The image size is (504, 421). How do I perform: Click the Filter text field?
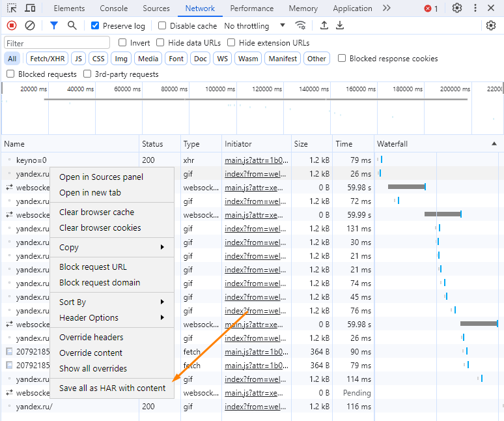[x=57, y=43]
